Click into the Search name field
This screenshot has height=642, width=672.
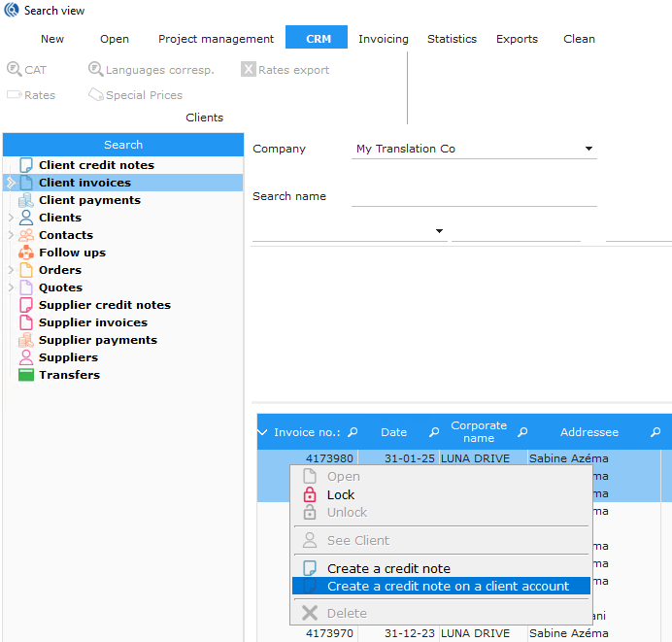(474, 196)
